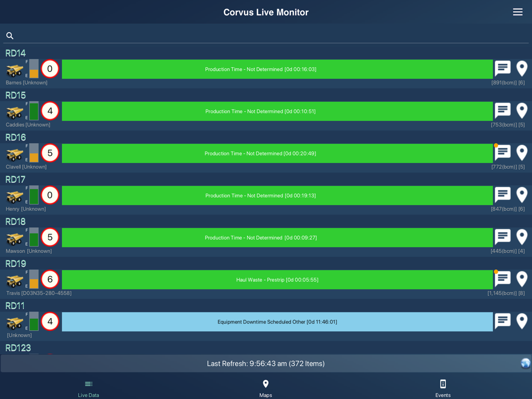The image size is (532, 399).
Task: Select the RD17 haul truck icon
Action: tap(14, 196)
